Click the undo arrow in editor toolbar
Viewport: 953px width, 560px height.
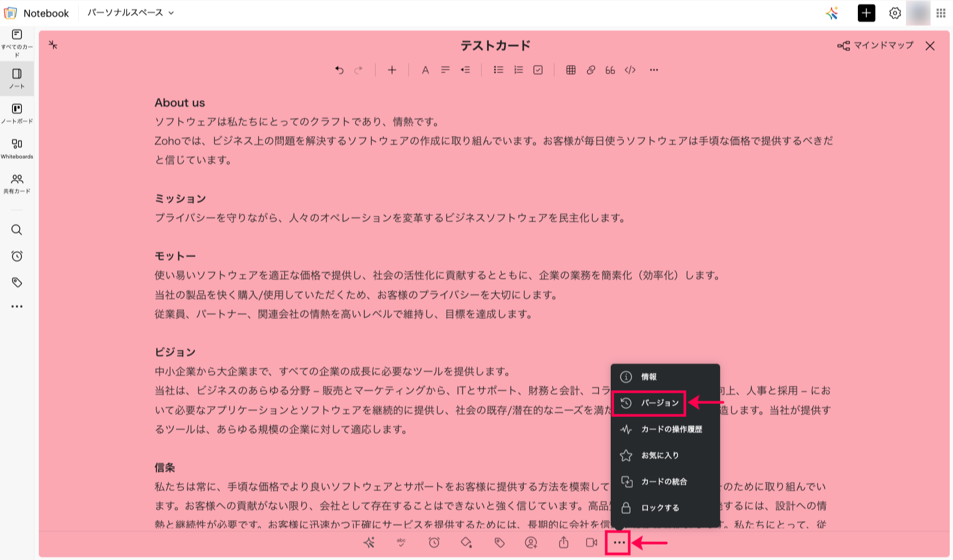339,70
